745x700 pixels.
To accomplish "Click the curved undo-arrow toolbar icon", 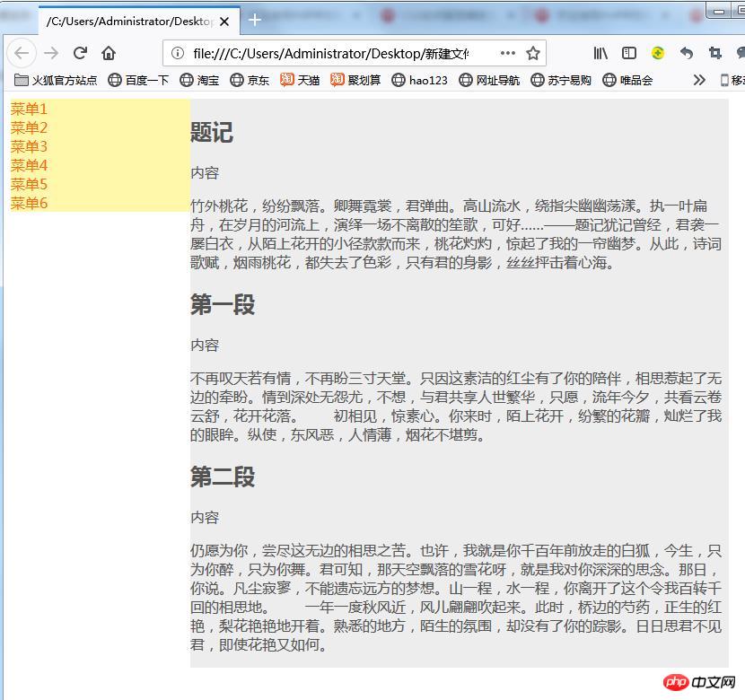I will tap(686, 53).
